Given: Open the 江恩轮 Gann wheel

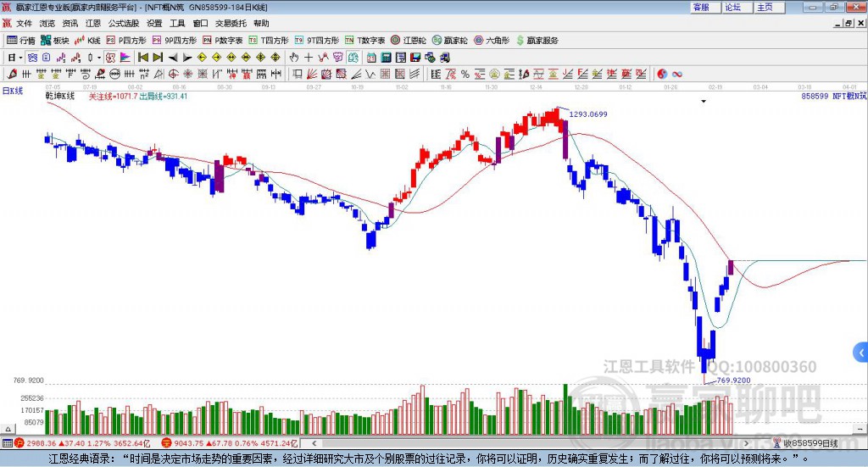Looking at the screenshot, I should click(409, 41).
